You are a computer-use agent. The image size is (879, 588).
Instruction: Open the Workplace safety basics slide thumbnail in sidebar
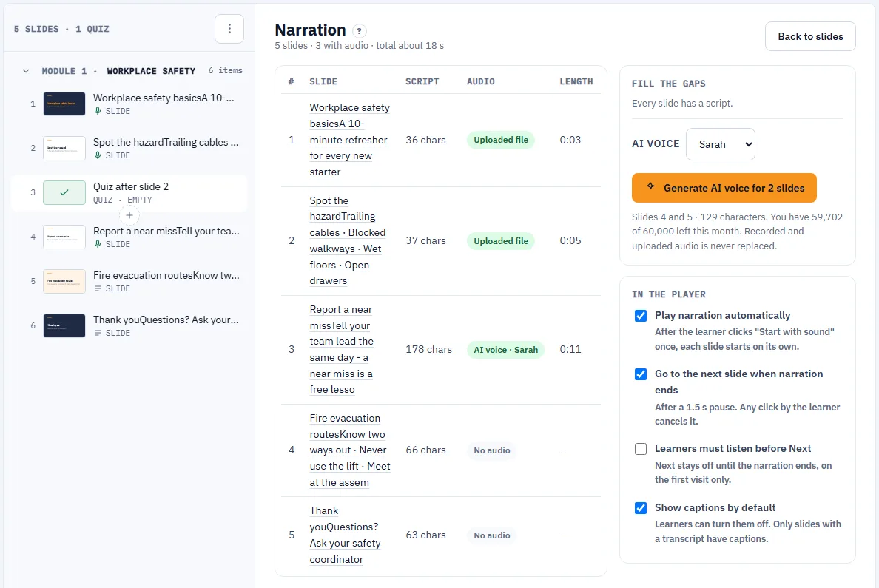coord(64,104)
